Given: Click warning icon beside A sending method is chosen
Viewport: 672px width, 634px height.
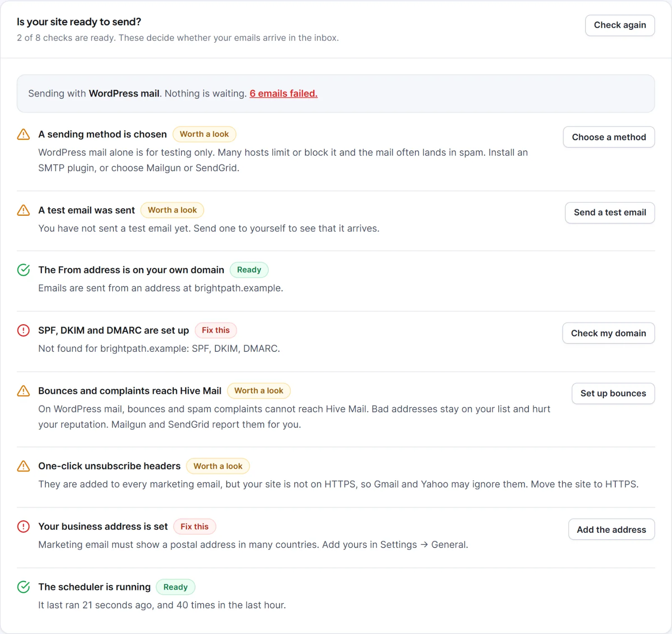Looking at the screenshot, I should tap(24, 134).
